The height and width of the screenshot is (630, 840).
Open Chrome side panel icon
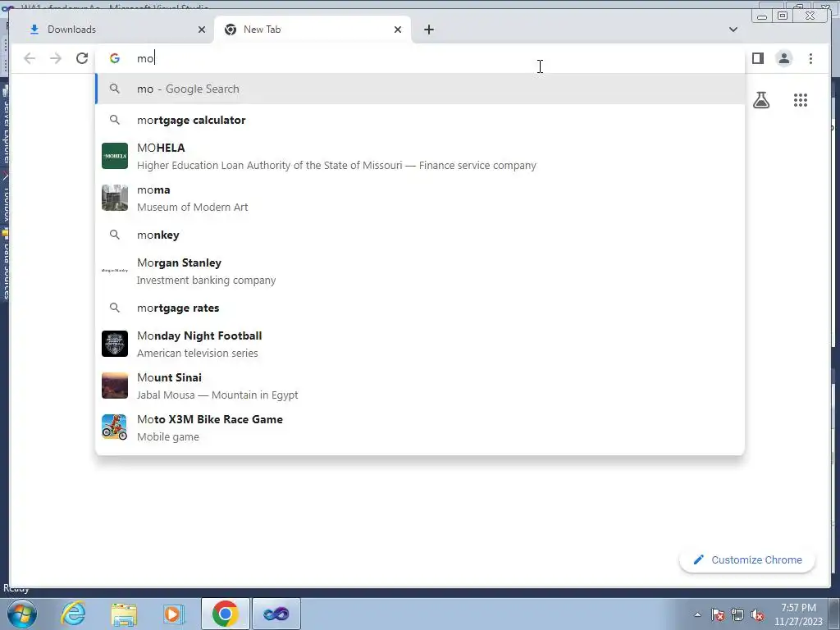757,58
